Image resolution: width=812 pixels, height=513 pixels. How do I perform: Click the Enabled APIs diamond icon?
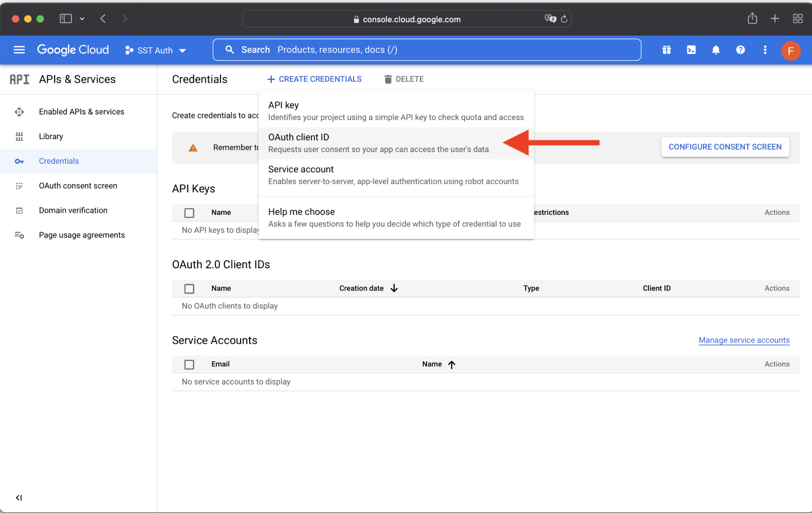[x=19, y=112]
